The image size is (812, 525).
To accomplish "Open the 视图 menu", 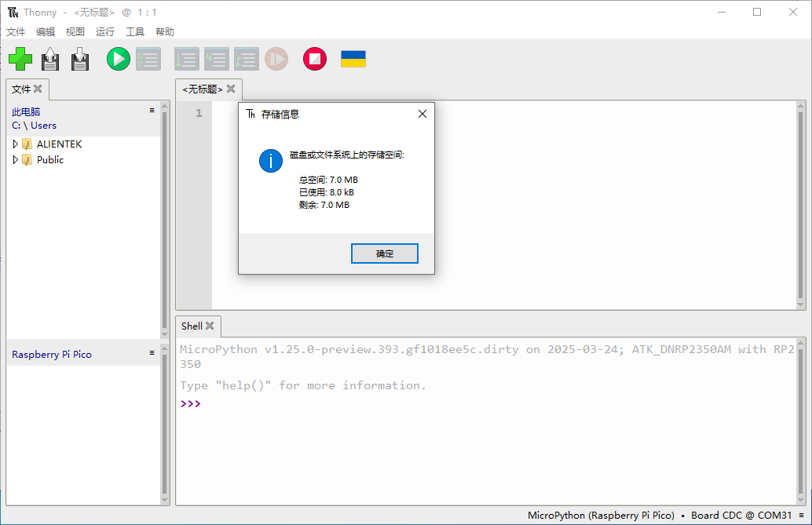I will pyautogui.click(x=75, y=31).
